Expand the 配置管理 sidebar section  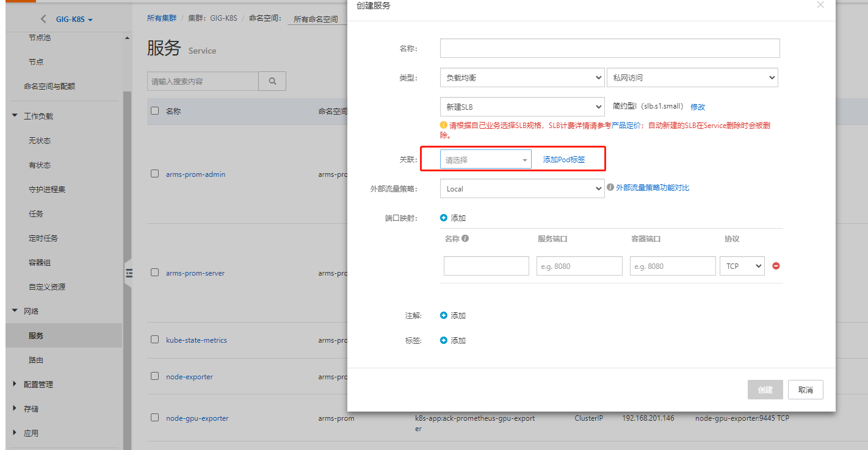38,384
